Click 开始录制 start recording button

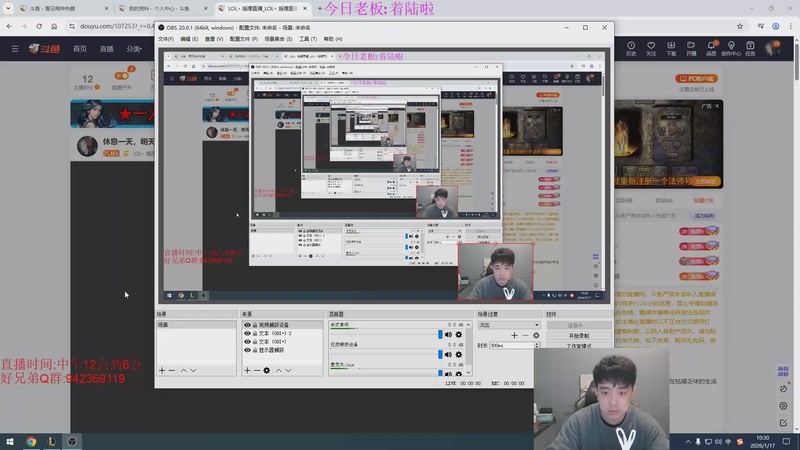[579, 336]
